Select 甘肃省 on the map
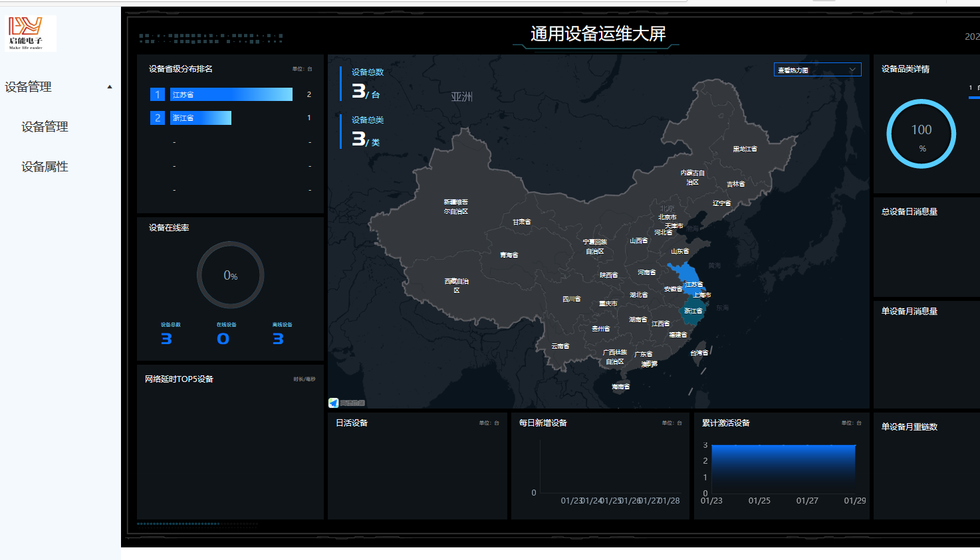Image resolution: width=980 pixels, height=560 pixels. click(522, 222)
